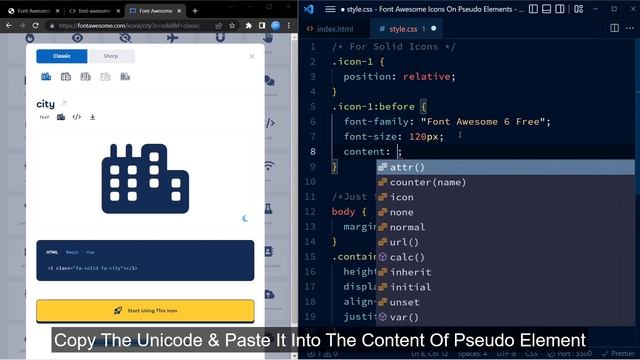Screen dimensions: 640x360
Task: Choose the inherit suggestion
Action: pyautogui.click(x=505, y=272)
